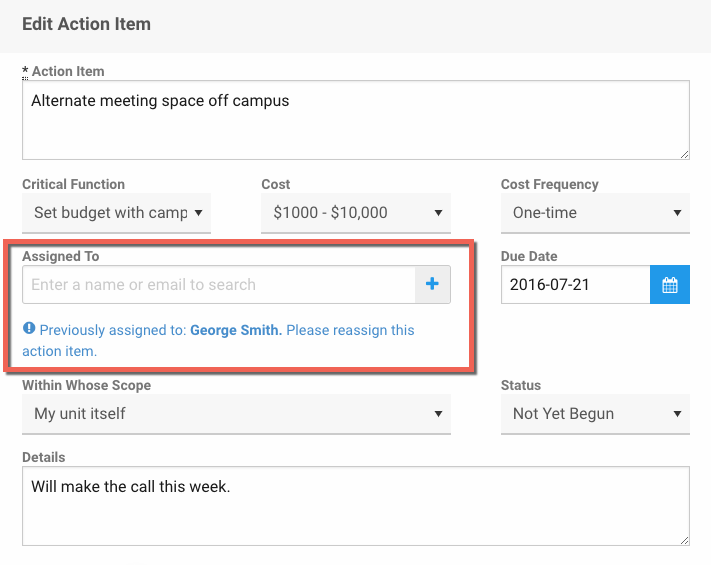Screen dimensions: 711x565
Task: Click the Edit Action Item heading
Action: (86, 24)
